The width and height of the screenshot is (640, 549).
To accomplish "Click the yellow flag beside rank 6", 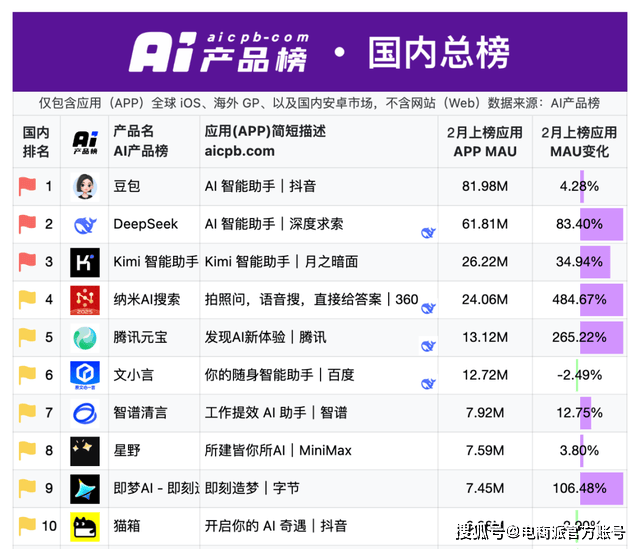I will coord(27,376).
